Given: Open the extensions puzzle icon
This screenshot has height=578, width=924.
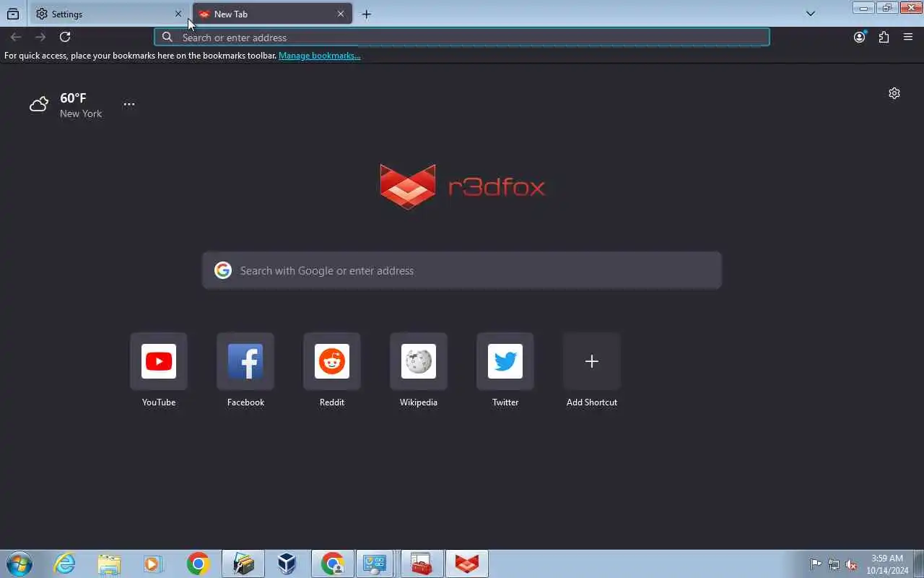Looking at the screenshot, I should [884, 37].
